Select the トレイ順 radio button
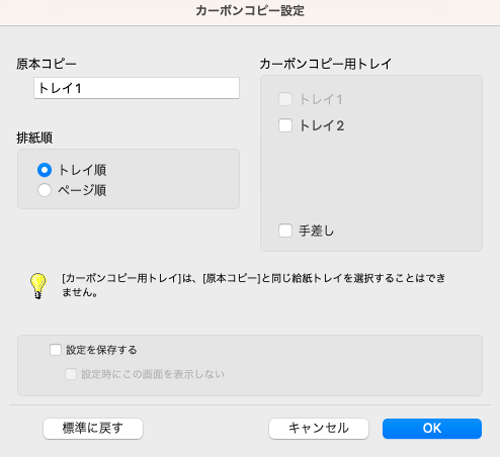The width and height of the screenshot is (500, 457). (x=44, y=170)
